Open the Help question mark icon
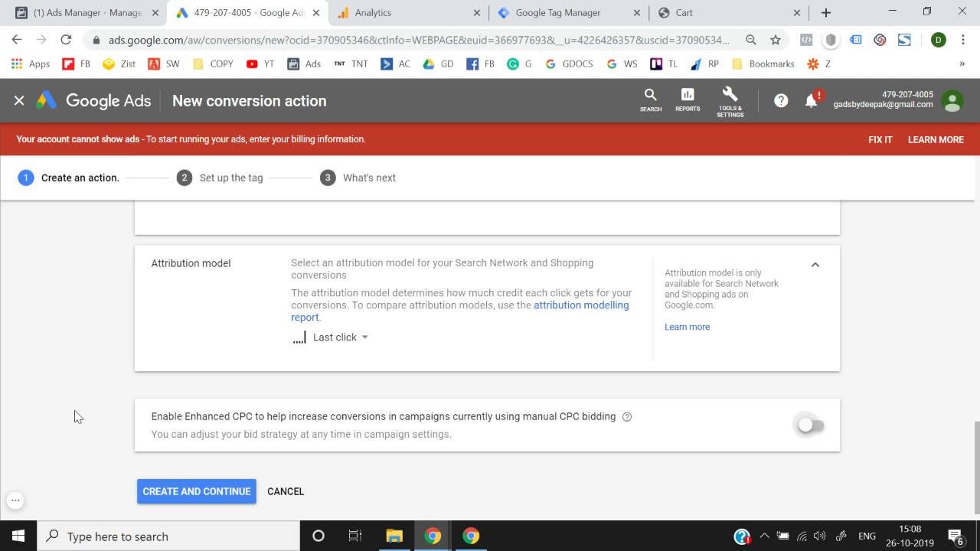The height and width of the screenshot is (551, 980). (781, 100)
